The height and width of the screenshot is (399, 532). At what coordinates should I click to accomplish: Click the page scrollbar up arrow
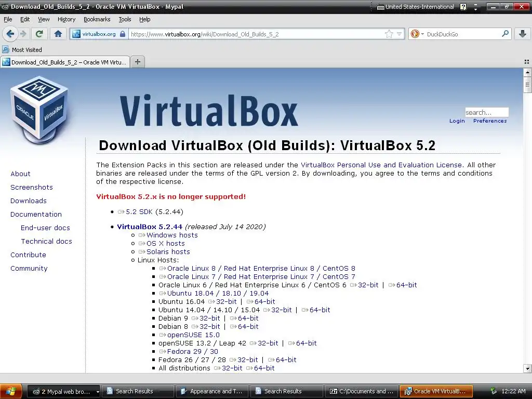(527, 72)
